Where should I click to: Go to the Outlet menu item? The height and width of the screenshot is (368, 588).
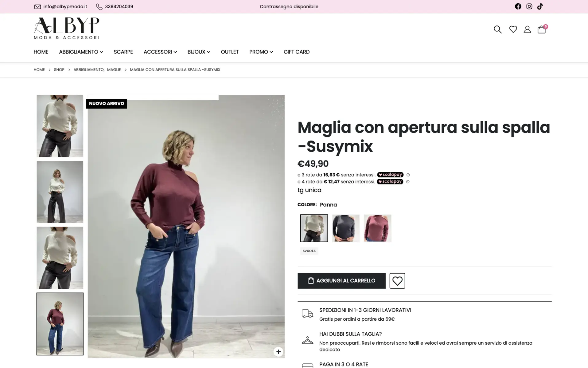tap(230, 52)
